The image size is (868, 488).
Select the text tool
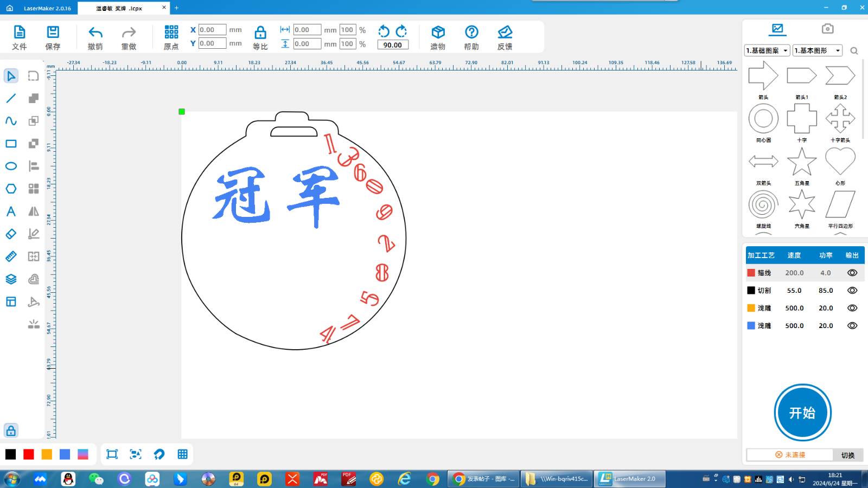[11, 211]
